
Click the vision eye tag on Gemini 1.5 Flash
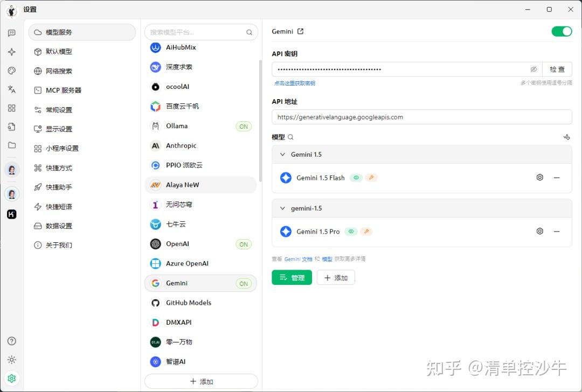[356, 178]
